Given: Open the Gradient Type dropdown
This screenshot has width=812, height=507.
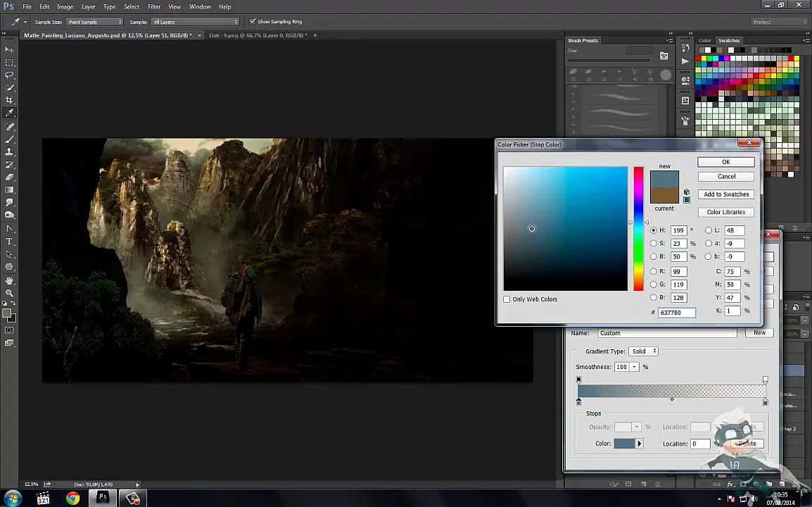Looking at the screenshot, I should pos(642,351).
